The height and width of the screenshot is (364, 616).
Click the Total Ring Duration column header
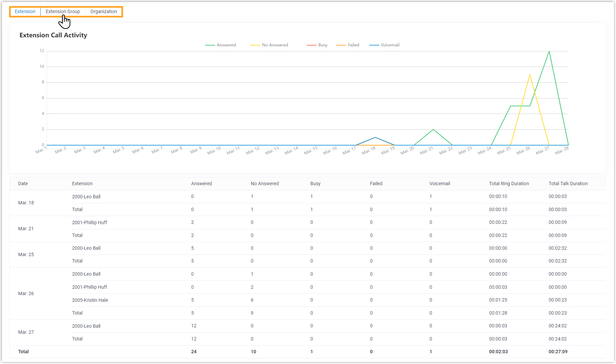[x=509, y=184]
